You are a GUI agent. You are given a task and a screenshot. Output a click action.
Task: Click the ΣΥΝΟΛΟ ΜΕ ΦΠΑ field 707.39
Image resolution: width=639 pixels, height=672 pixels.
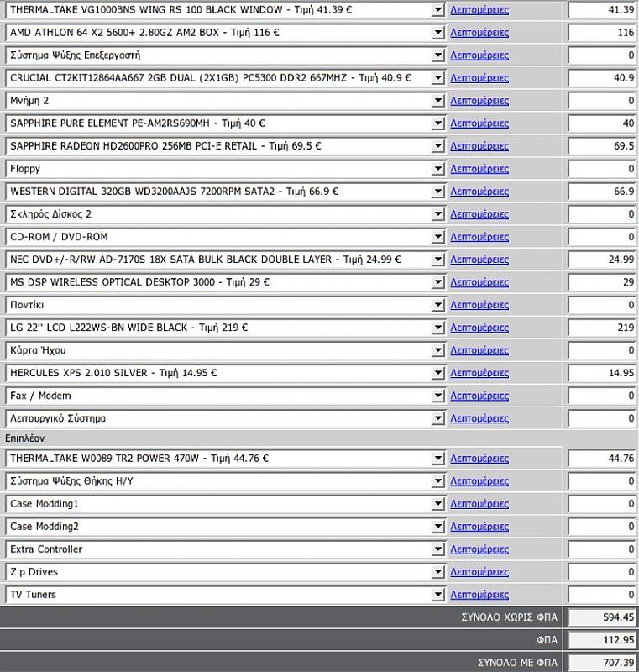click(x=602, y=663)
